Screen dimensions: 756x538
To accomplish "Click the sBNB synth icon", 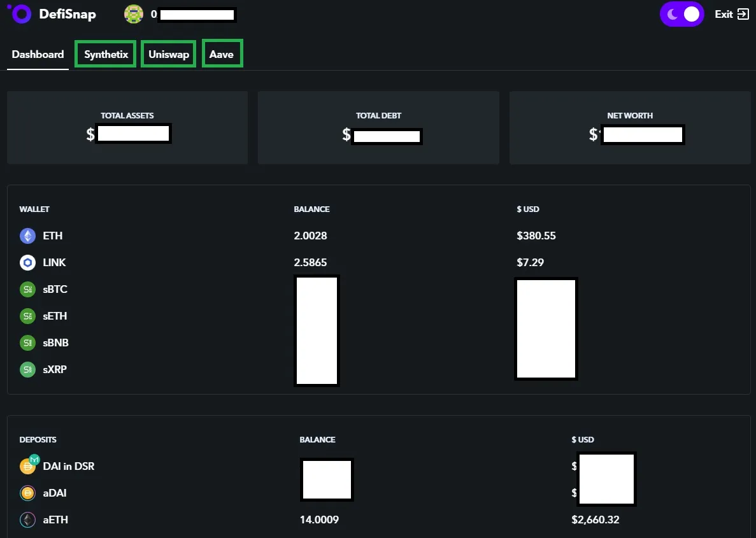I will tap(27, 343).
